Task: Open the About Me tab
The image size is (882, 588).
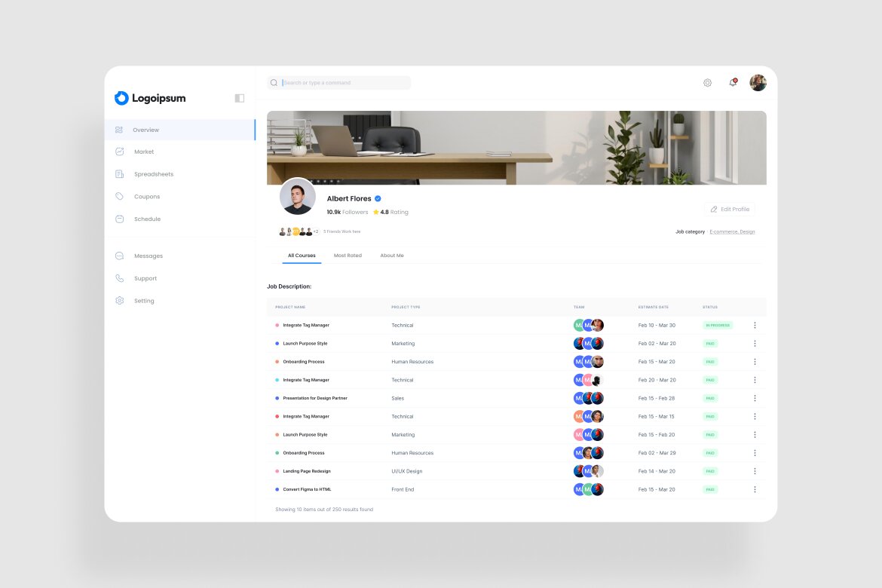Action: pyautogui.click(x=392, y=256)
